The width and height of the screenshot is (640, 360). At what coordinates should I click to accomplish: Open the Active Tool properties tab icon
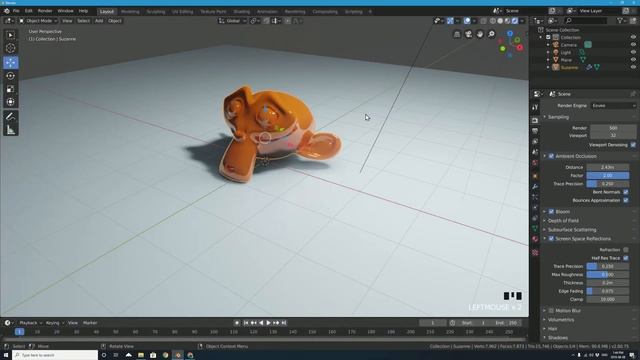pos(535,107)
